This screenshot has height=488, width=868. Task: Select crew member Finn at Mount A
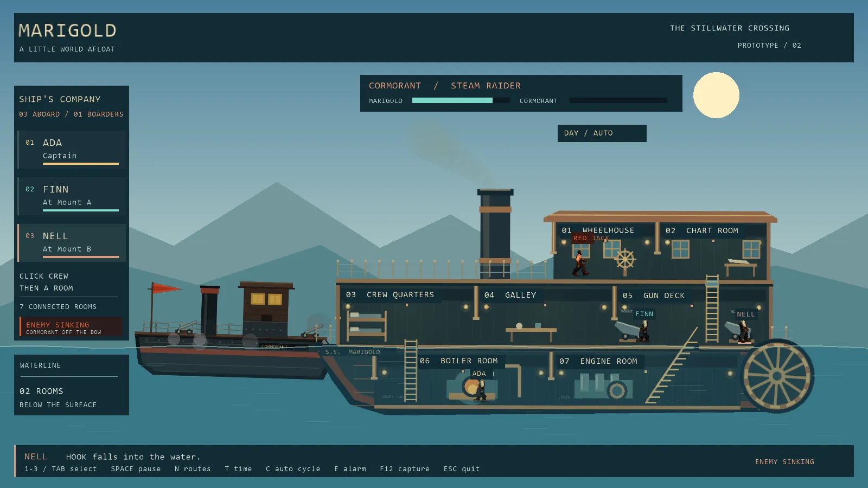tap(72, 196)
